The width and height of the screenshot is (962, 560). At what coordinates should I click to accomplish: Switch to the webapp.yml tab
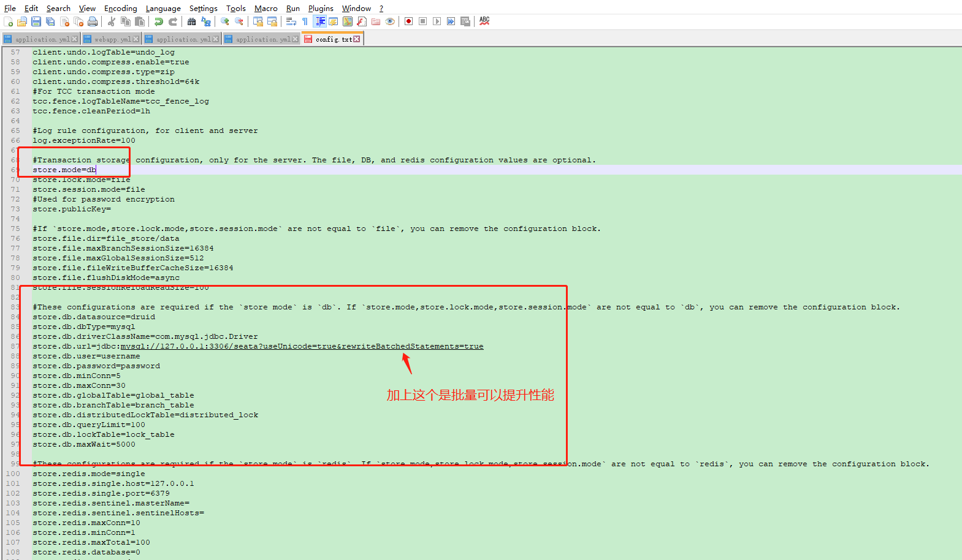point(112,39)
